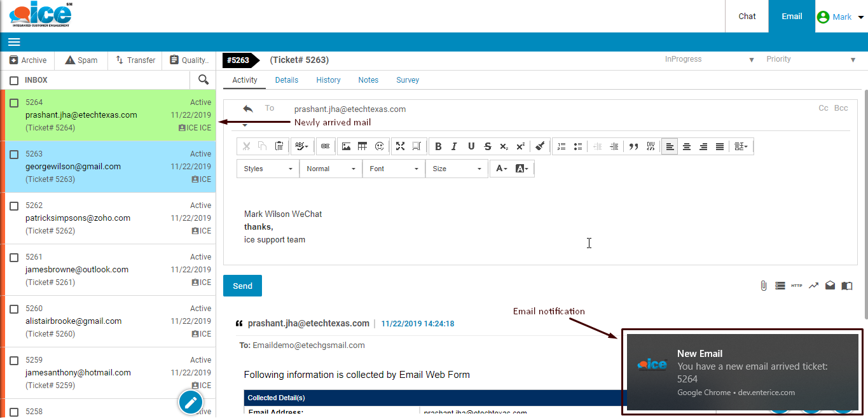Select all with INBOX checkbox
The width and height of the screenshot is (868, 418).
[14, 81]
